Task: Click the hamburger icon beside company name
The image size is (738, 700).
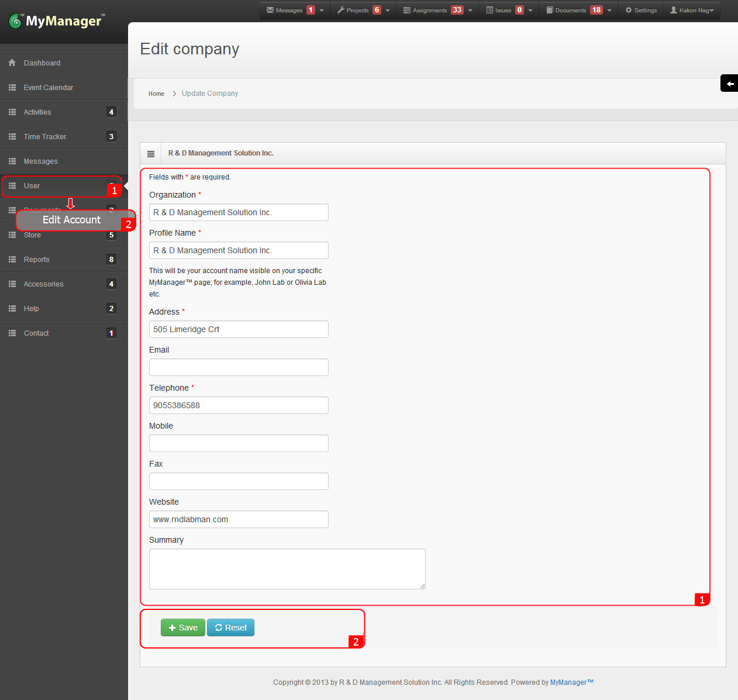Action: coord(151,153)
